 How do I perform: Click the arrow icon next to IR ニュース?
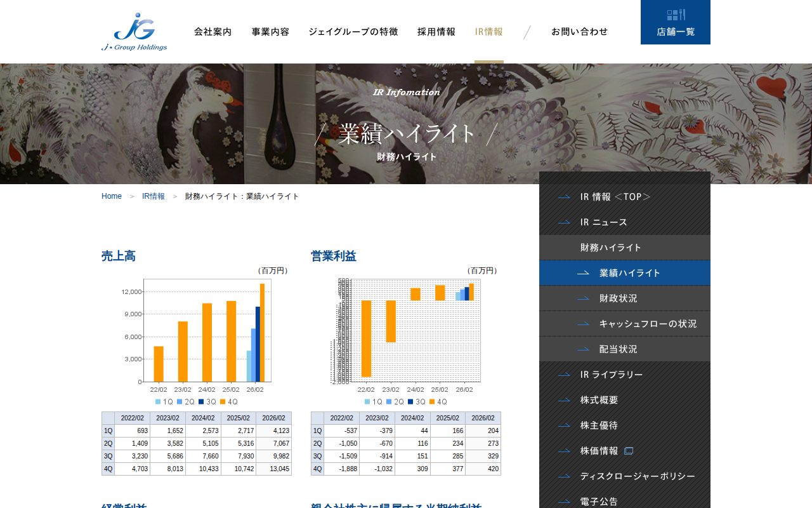(564, 222)
